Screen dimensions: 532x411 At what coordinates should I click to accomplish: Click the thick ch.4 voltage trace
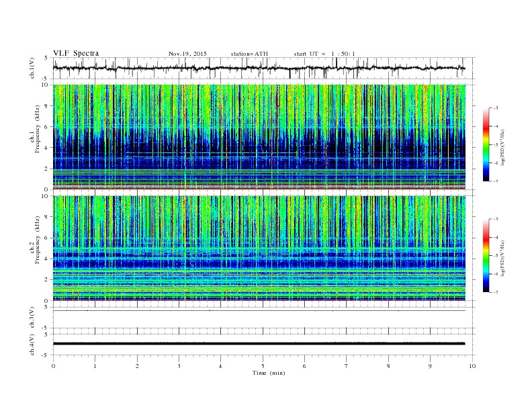(259, 344)
